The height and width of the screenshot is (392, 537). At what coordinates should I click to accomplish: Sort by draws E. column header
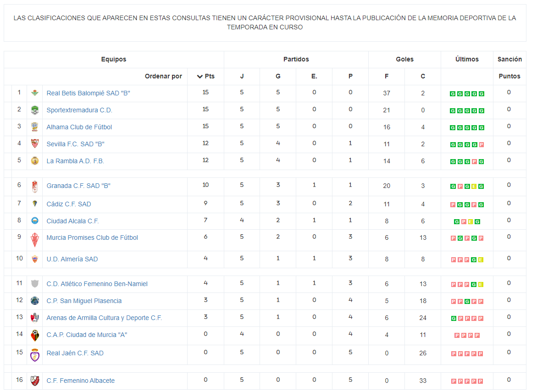[314, 77]
